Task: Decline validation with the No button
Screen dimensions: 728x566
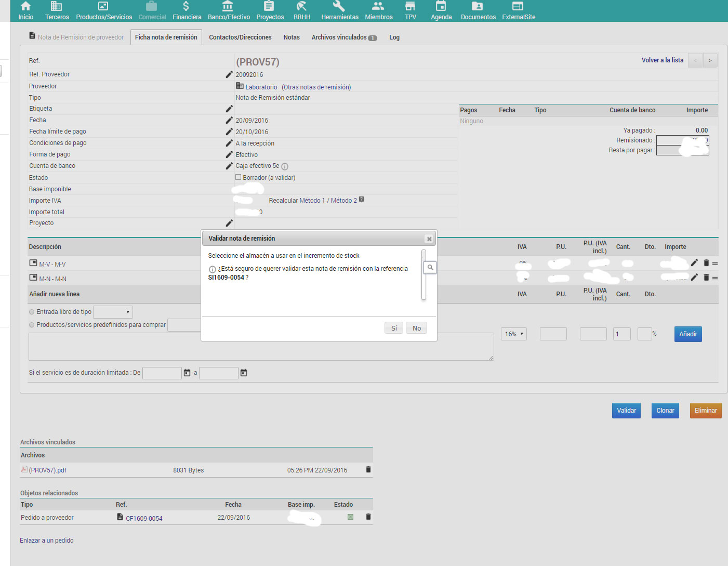Action: tap(417, 328)
